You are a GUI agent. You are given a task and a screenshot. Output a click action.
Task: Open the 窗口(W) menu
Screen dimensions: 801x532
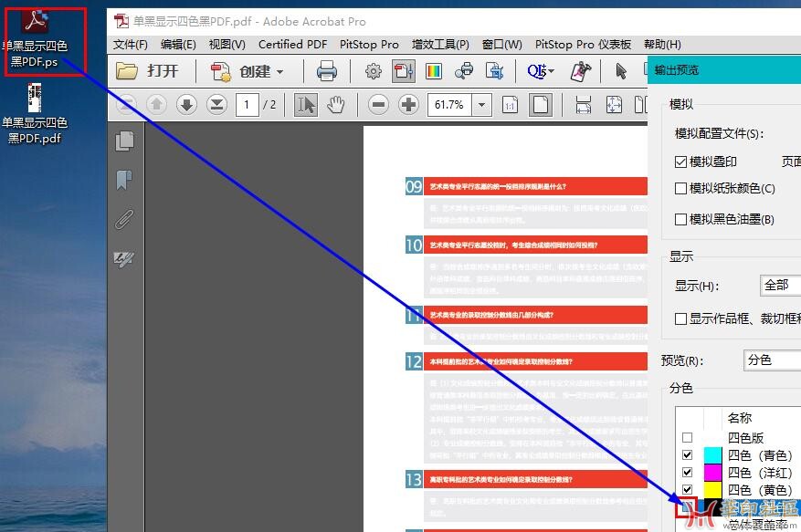502,45
